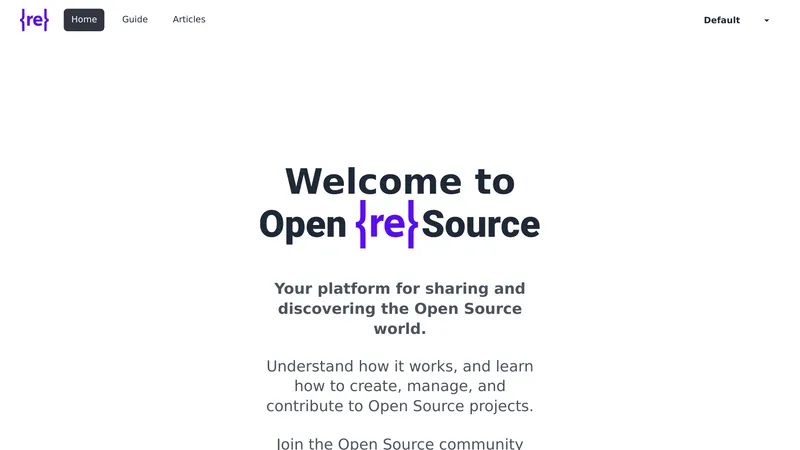Click the bold word "world." in tagline
Screen dimensions: 800x450
click(x=400, y=329)
